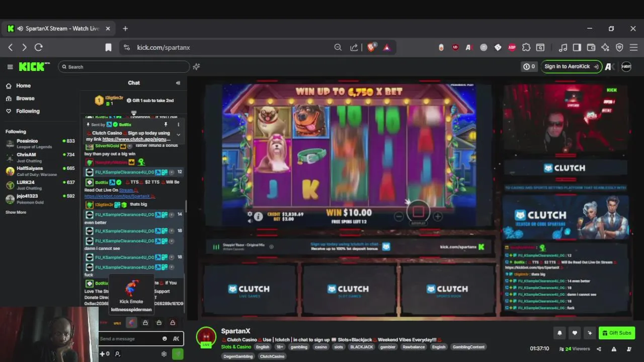Open Brave Shields lion icon
The image size is (644, 362).
[x=372, y=47]
